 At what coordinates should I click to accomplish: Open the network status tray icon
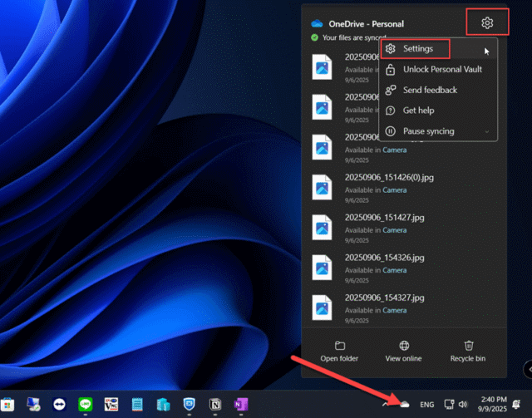coord(449,404)
